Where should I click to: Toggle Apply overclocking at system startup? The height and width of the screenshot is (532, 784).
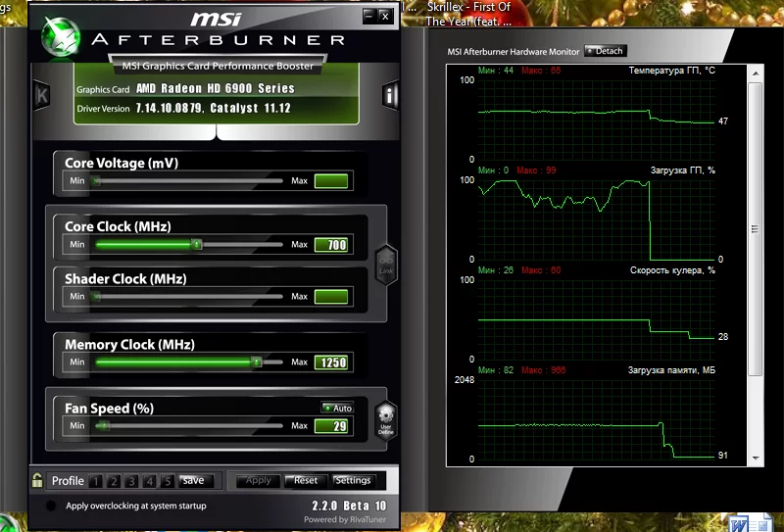(51, 506)
